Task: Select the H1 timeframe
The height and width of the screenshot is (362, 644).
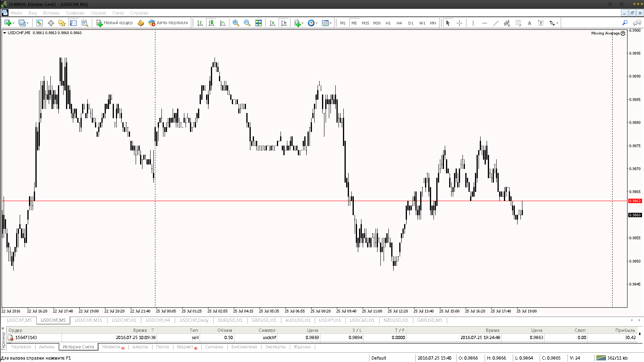Action: [x=388, y=23]
